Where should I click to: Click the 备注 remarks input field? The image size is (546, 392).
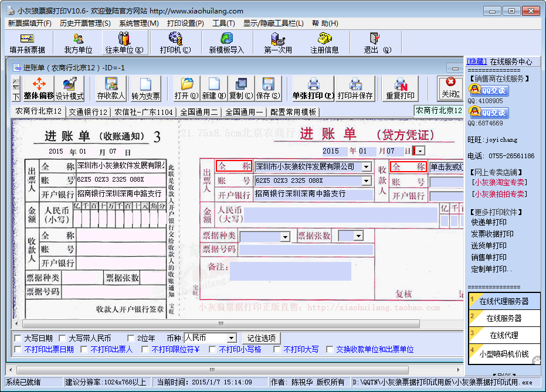[290, 271]
